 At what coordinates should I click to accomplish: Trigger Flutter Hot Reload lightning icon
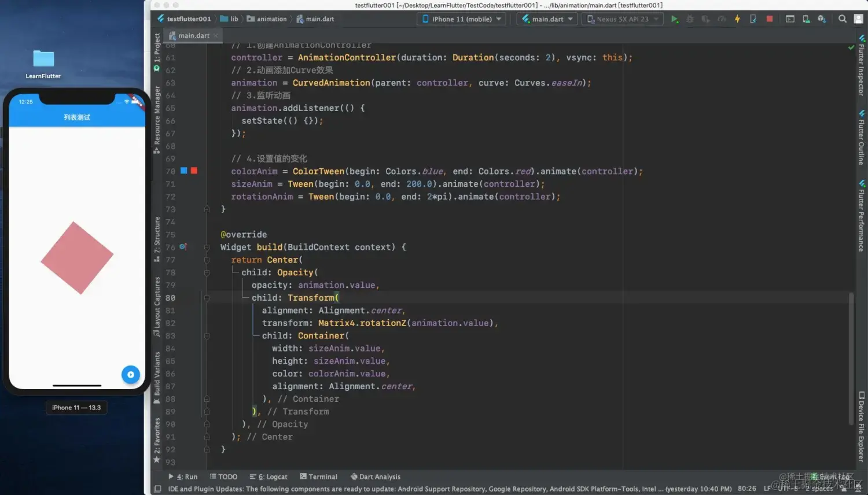[x=737, y=19]
